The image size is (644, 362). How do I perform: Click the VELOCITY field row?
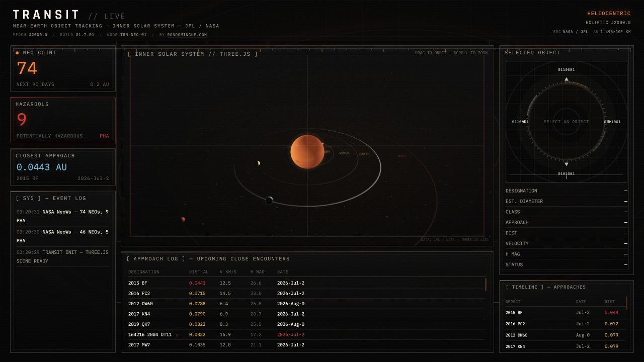pyautogui.click(x=567, y=243)
